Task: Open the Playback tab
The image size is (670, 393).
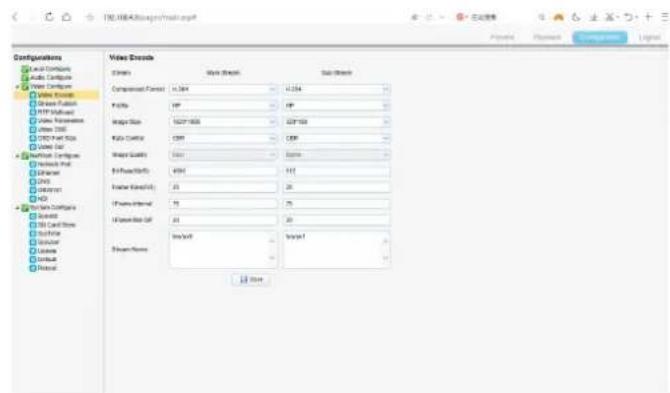Action: [547, 37]
